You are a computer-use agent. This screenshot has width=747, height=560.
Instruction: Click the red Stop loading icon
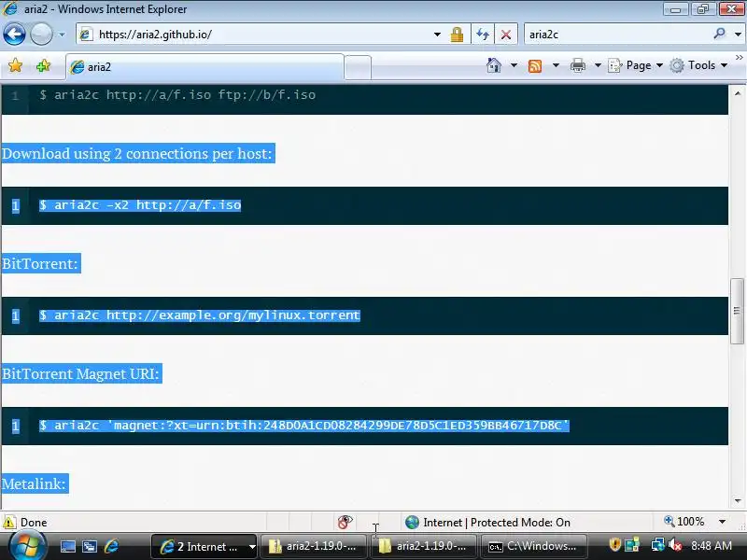click(506, 35)
